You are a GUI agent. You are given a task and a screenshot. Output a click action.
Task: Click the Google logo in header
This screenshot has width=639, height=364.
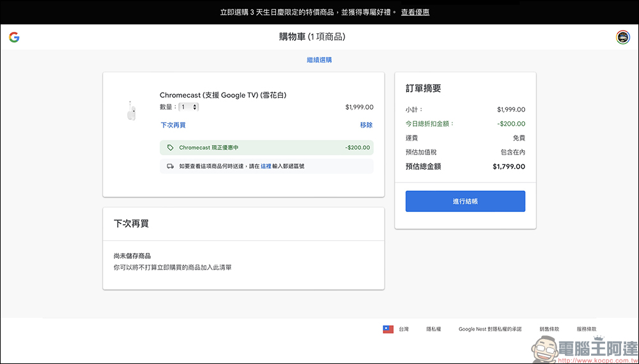pos(14,37)
